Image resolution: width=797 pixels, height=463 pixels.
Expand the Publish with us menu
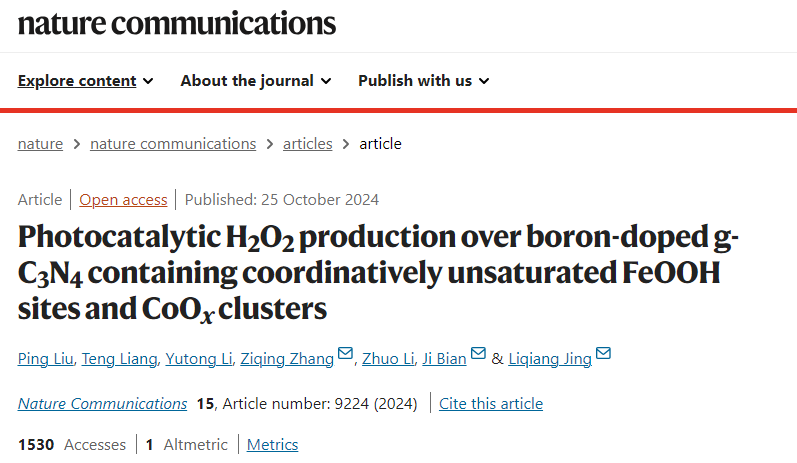point(423,81)
